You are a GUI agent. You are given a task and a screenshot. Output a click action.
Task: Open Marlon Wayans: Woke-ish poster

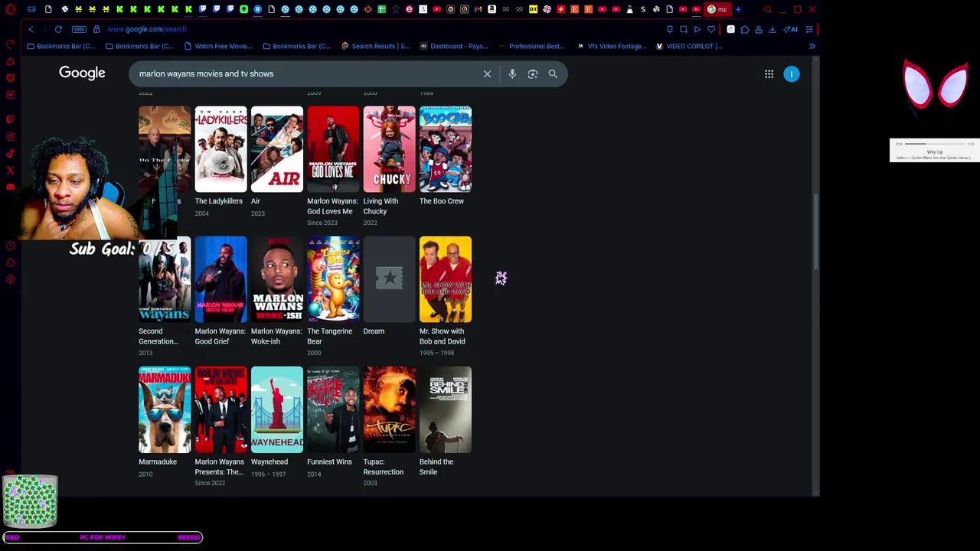[277, 279]
